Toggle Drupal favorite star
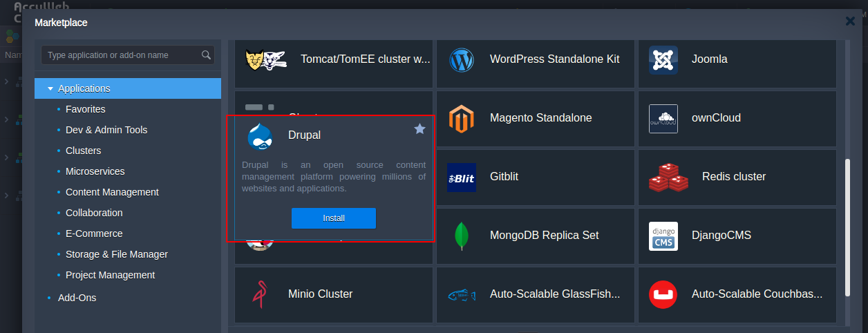 [419, 129]
